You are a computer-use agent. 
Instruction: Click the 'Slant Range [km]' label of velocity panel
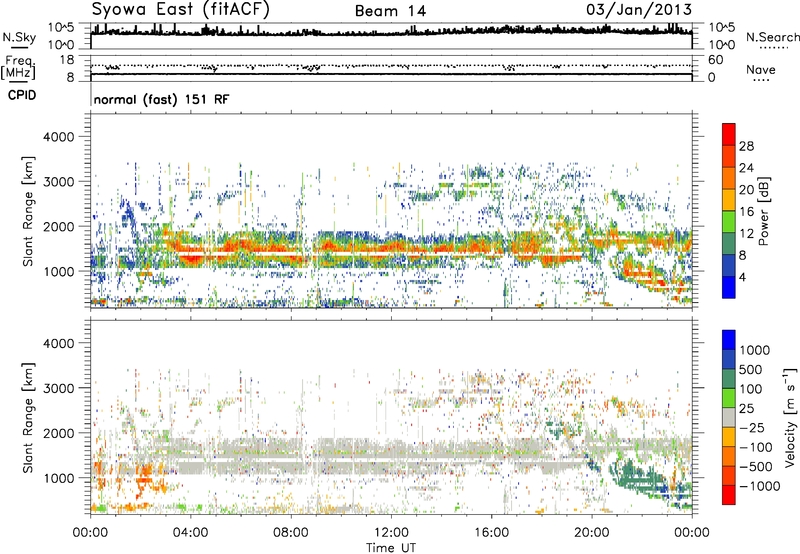28,418
